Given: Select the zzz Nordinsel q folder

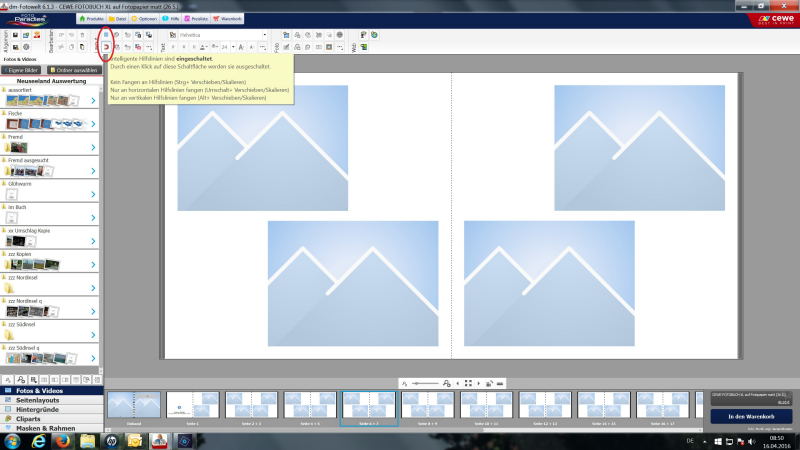Looking at the screenshot, I should tap(49, 308).
